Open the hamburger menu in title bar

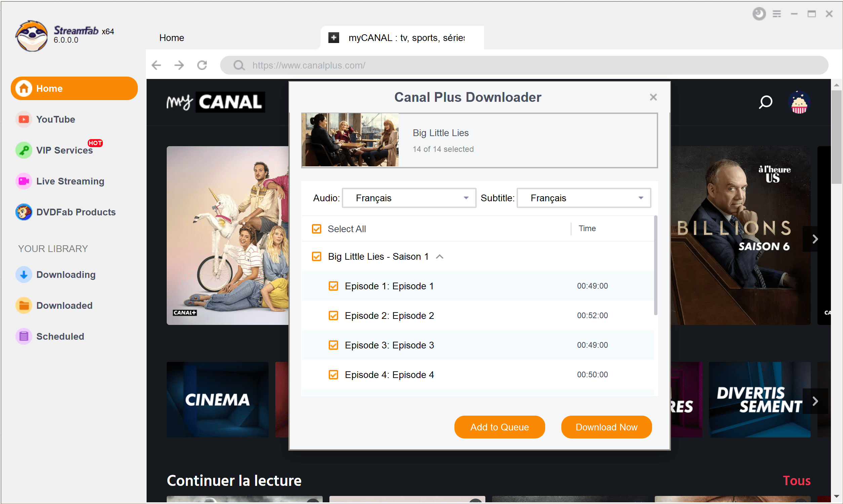coord(776,14)
